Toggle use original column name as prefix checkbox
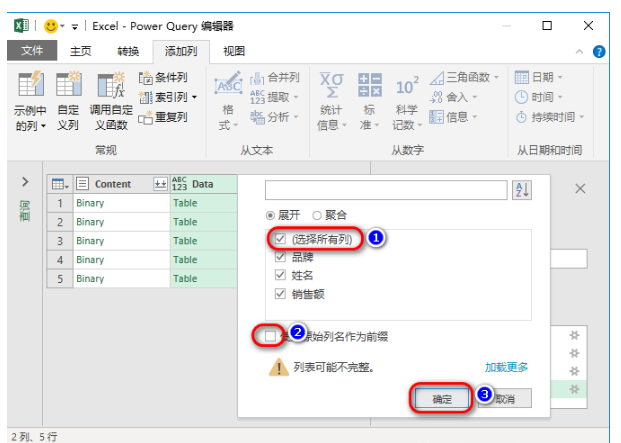The image size is (621, 443). pyautogui.click(x=270, y=337)
